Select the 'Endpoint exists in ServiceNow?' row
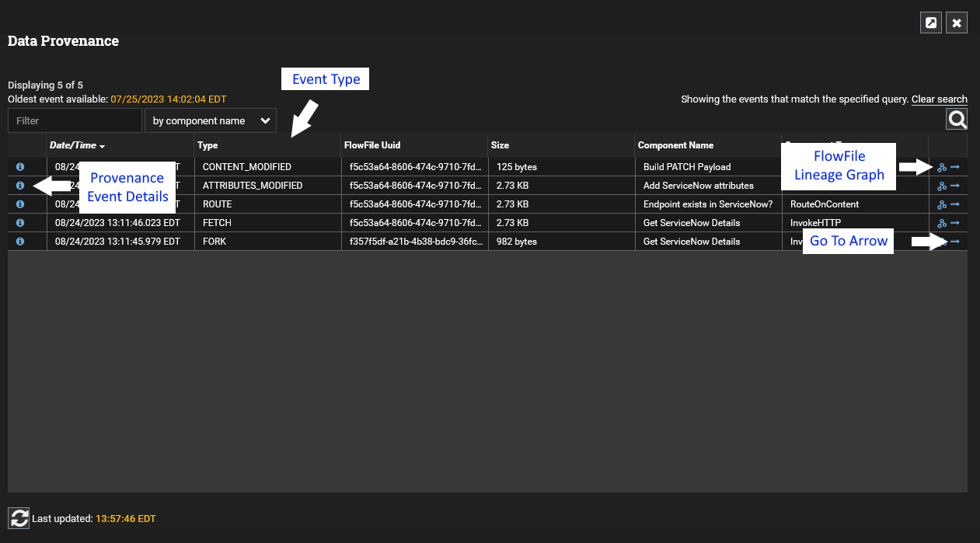The image size is (980, 543). click(x=707, y=204)
